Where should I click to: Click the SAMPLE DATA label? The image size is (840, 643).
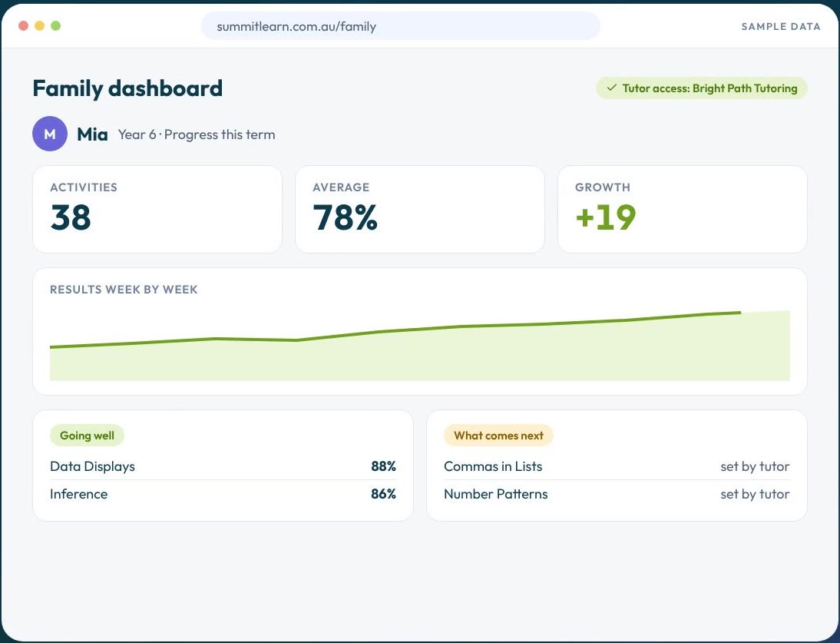(x=781, y=26)
